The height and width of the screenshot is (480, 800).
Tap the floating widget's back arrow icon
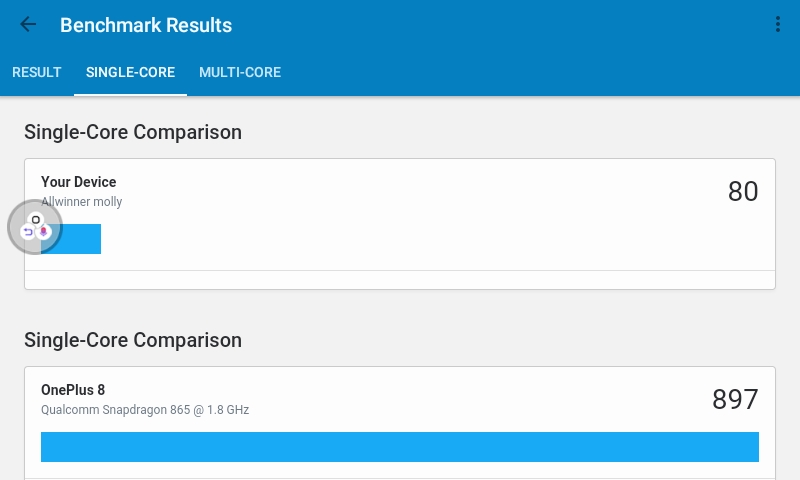(28, 232)
